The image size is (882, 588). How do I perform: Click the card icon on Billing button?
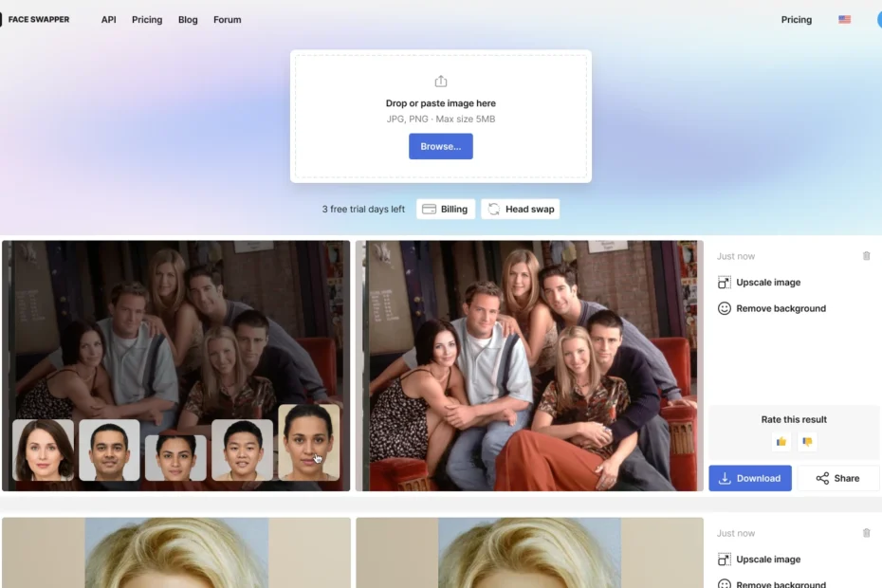click(430, 210)
